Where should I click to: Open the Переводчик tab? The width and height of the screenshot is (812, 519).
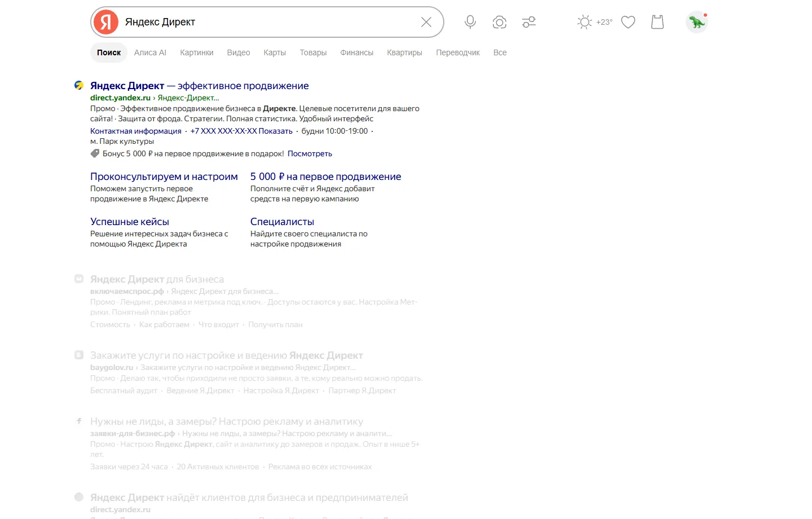(458, 52)
